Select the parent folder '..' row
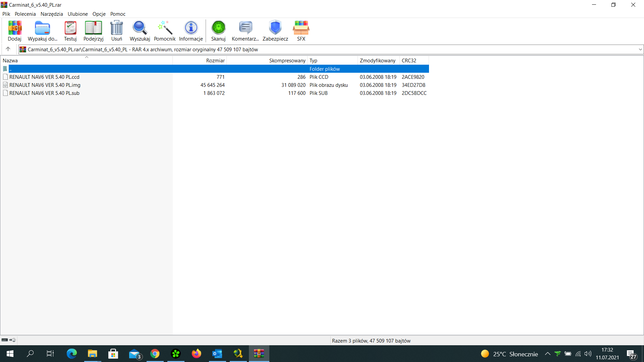 point(215,69)
